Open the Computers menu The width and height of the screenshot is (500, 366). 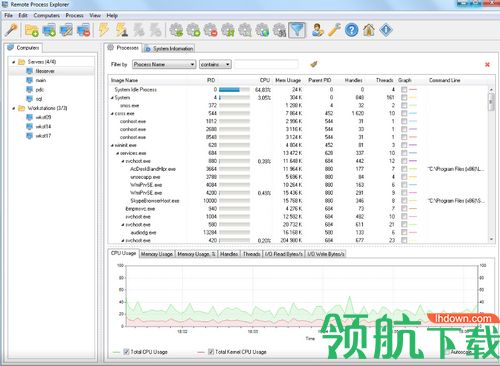[x=47, y=16]
